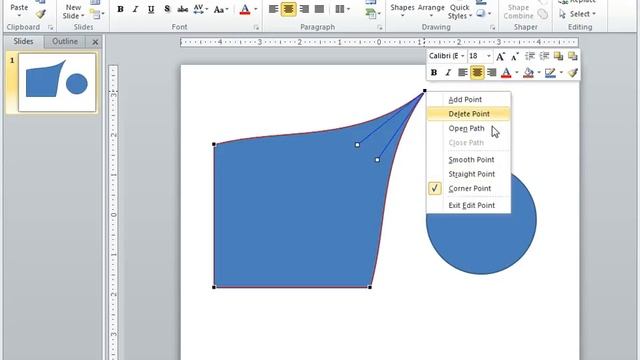Click Bring Forward in mini toolbar

[x=558, y=56]
